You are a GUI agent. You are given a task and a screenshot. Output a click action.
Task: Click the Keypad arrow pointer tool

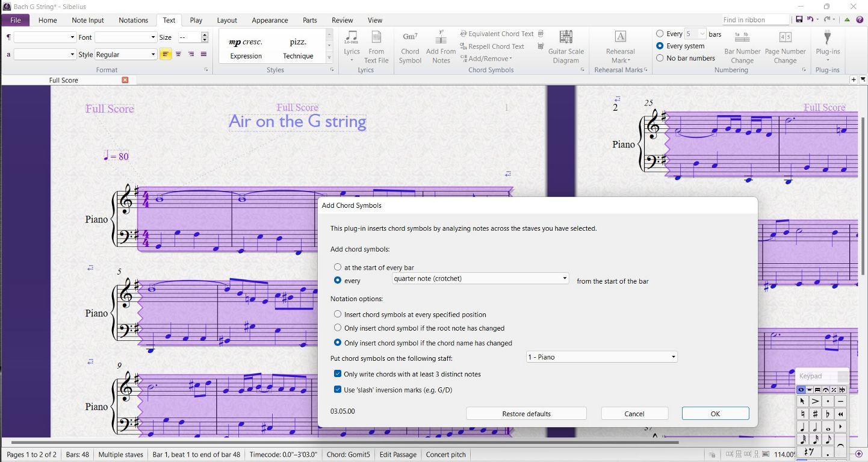(x=802, y=401)
